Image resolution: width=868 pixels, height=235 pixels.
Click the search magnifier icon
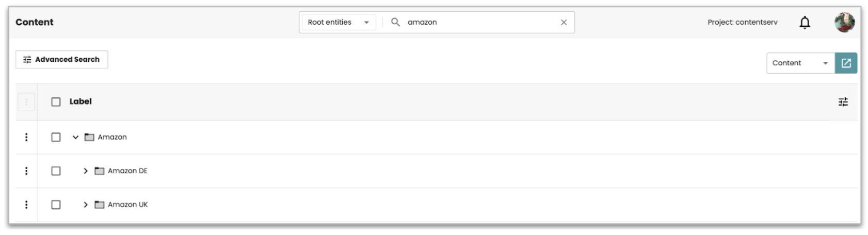[x=395, y=22]
